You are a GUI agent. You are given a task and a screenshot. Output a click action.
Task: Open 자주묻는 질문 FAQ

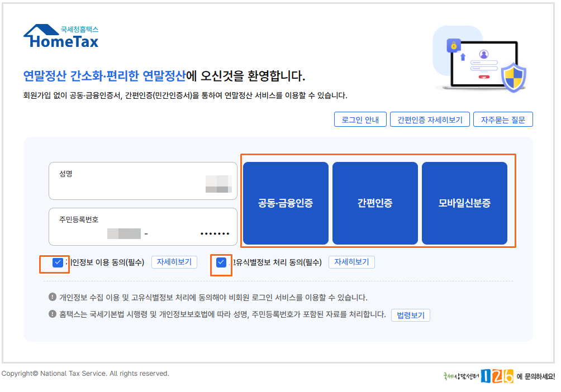click(503, 119)
